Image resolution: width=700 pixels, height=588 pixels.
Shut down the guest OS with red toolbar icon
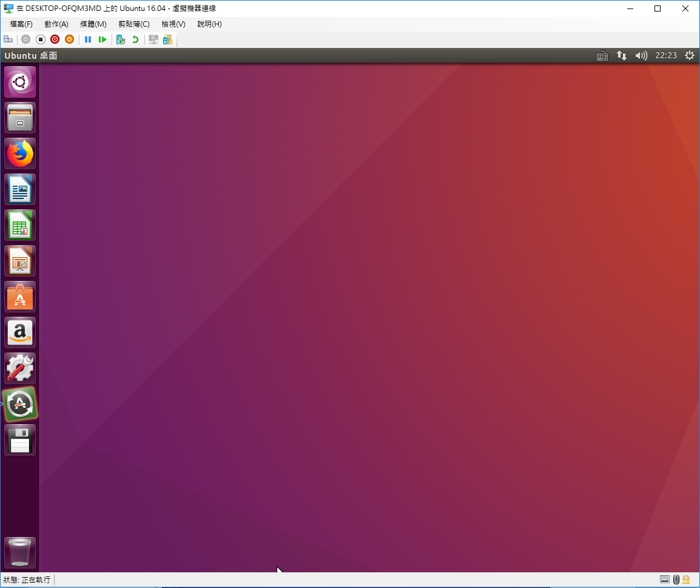[55, 39]
